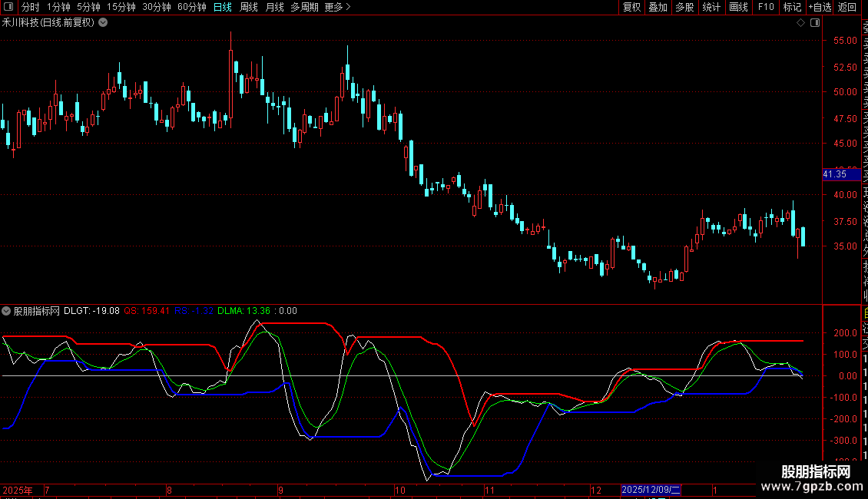Open F10 company information

click(x=766, y=7)
